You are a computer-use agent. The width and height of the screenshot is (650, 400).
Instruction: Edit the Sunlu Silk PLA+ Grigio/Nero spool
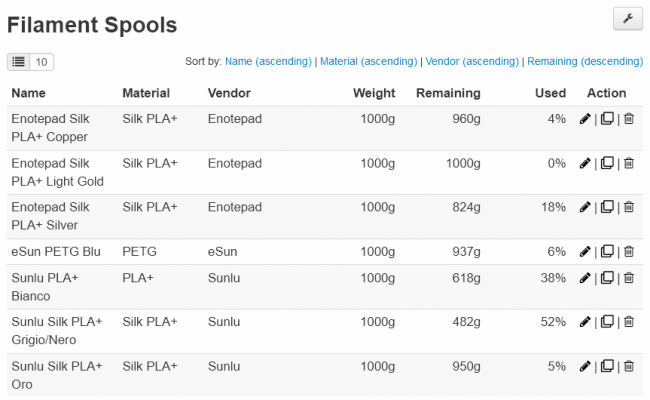[585, 322]
